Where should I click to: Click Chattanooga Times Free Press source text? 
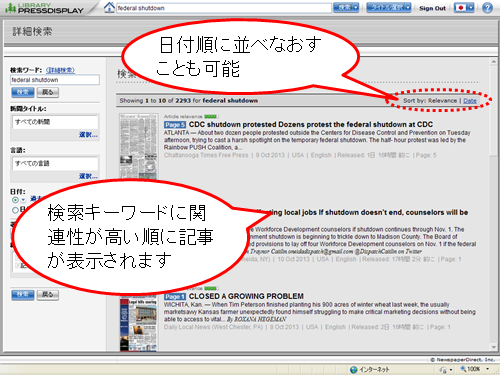206,155
